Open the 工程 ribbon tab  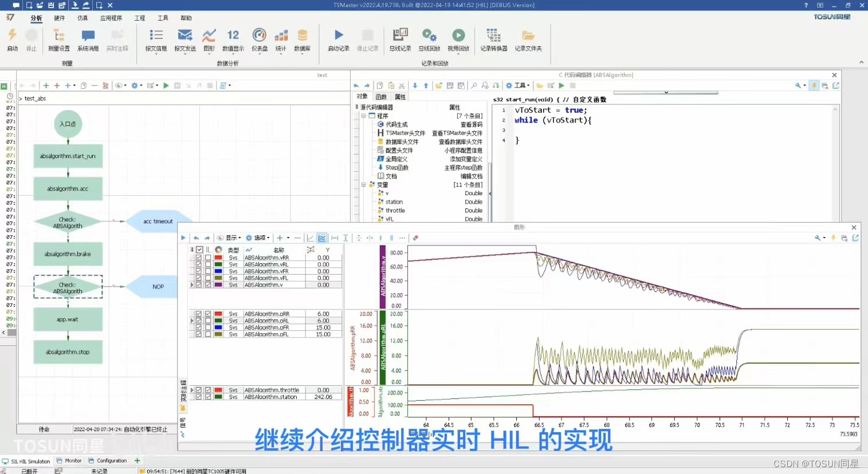140,18
